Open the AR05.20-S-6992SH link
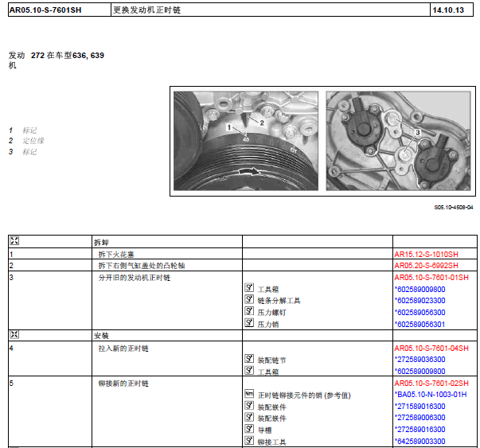The width and height of the screenshot is (480, 448). pyautogui.click(x=426, y=265)
